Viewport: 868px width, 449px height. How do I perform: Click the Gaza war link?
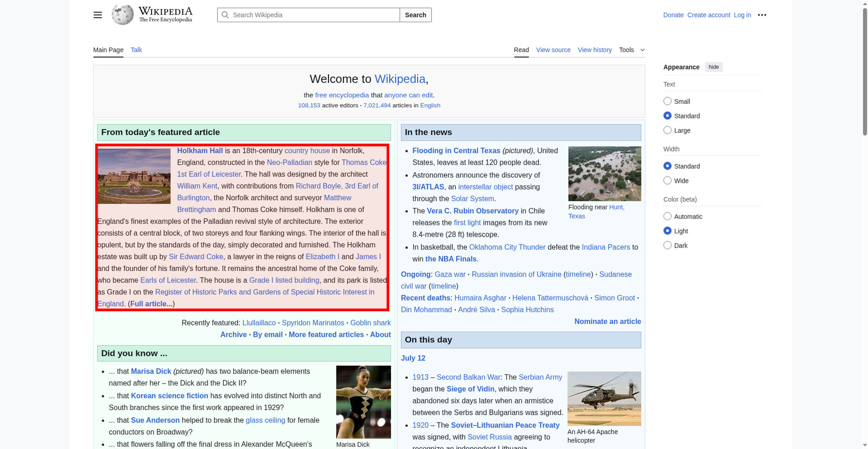point(450,274)
